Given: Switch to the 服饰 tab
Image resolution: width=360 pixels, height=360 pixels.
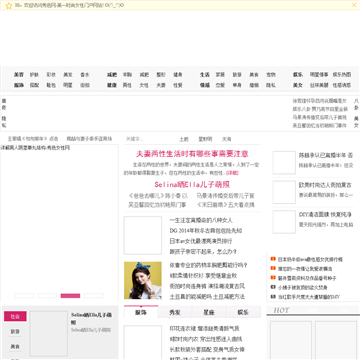Looking at the screenshot, I should 141,312.
